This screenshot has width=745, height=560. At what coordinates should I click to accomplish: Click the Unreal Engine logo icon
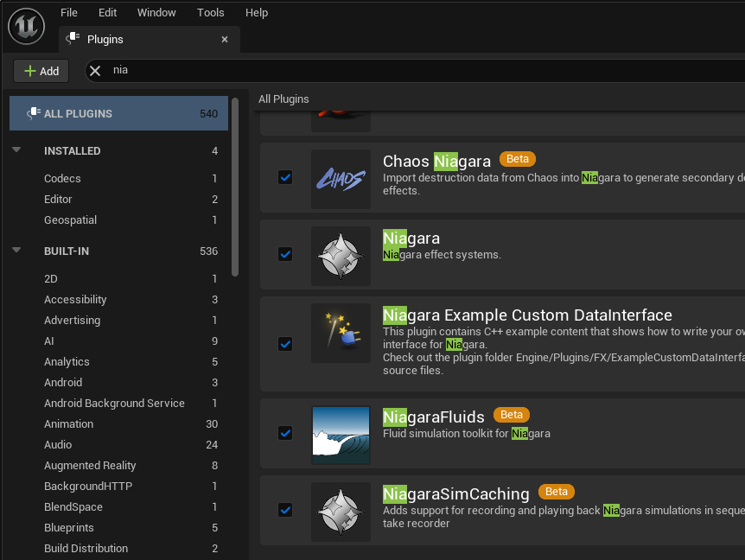(26, 26)
